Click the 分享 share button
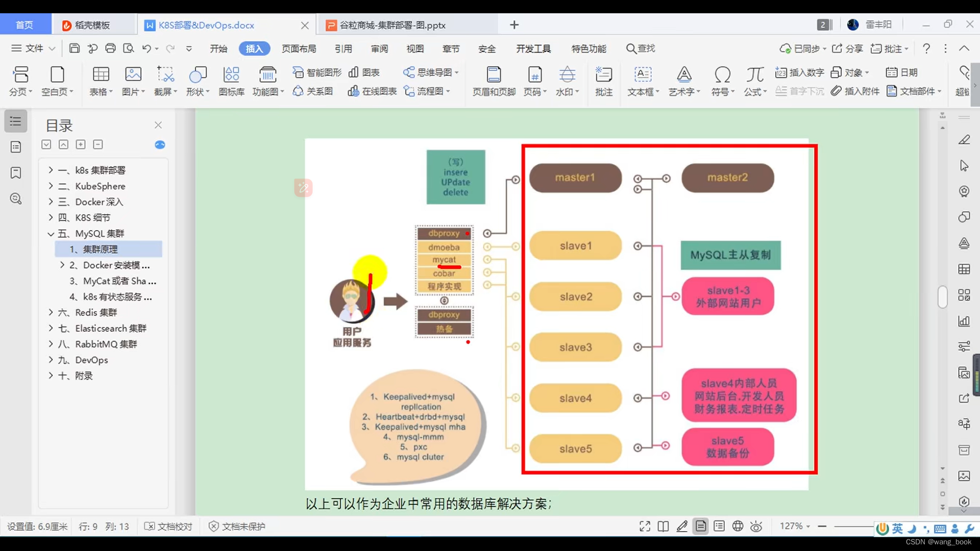This screenshot has height=551, width=980. click(847, 48)
